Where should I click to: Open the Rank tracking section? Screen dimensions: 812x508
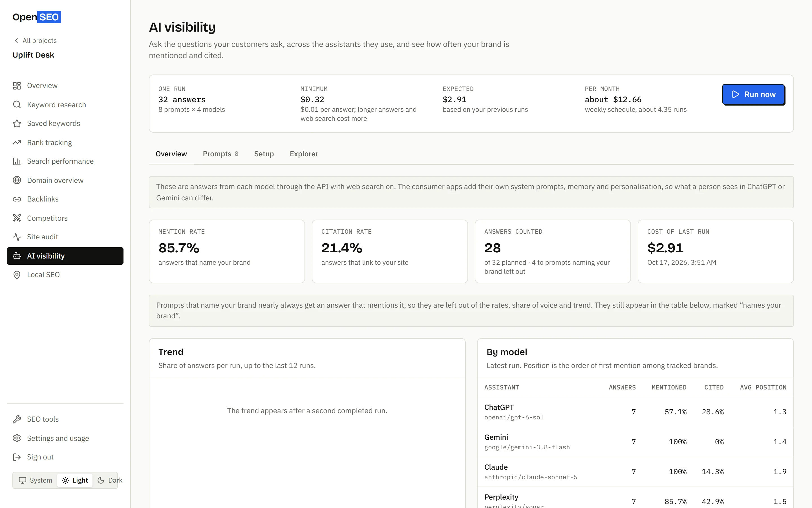[x=65, y=143]
